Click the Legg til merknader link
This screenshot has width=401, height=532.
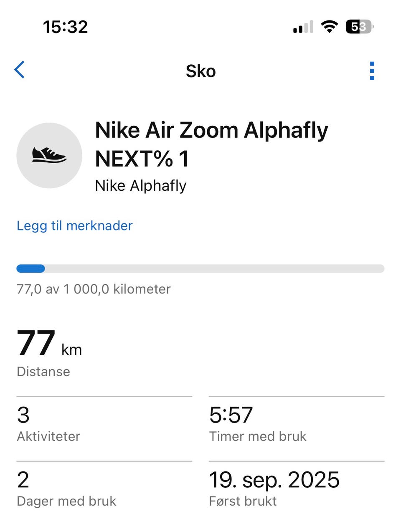click(x=74, y=225)
